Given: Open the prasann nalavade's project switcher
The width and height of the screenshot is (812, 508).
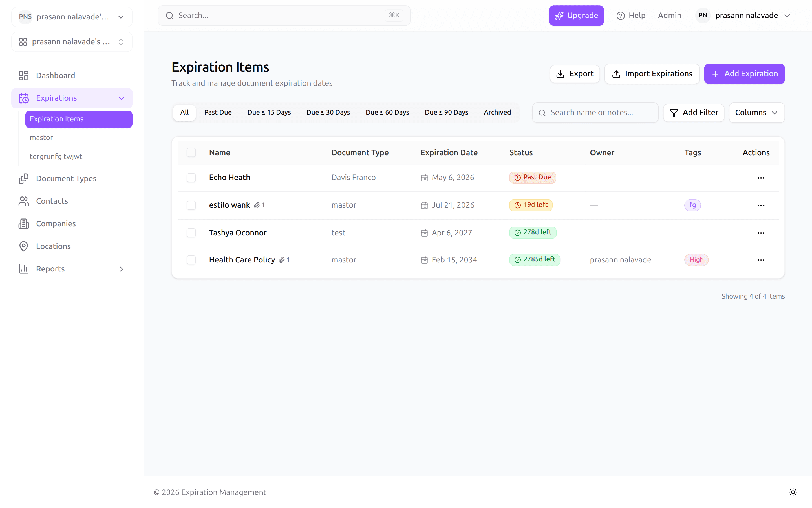Looking at the screenshot, I should tap(72, 42).
